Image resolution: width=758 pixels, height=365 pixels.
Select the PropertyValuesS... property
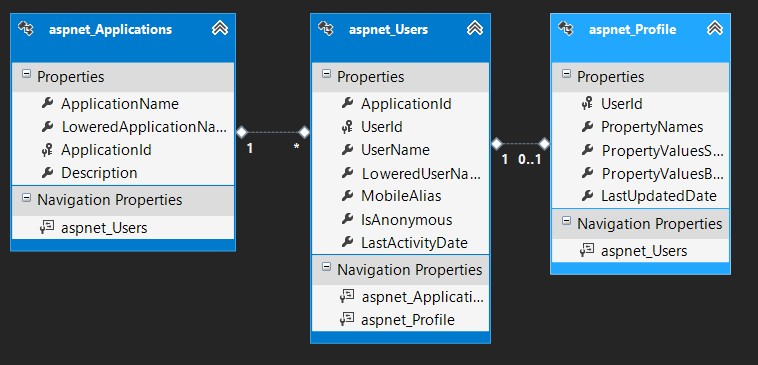(x=662, y=151)
